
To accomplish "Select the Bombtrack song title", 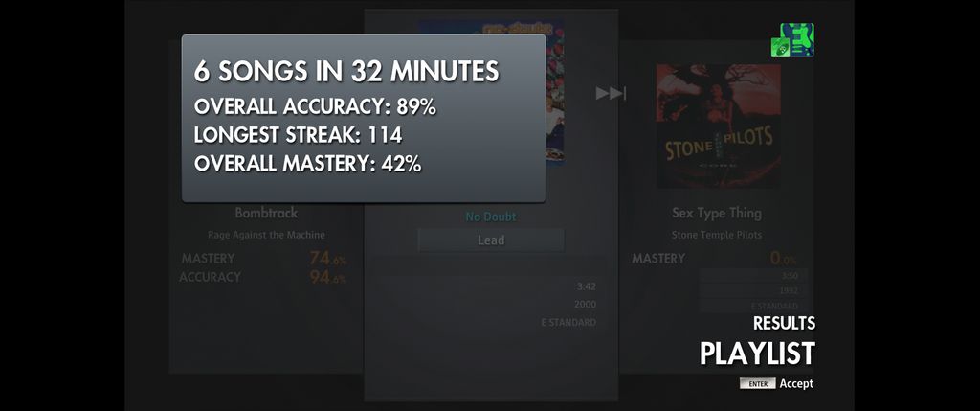I will [266, 213].
